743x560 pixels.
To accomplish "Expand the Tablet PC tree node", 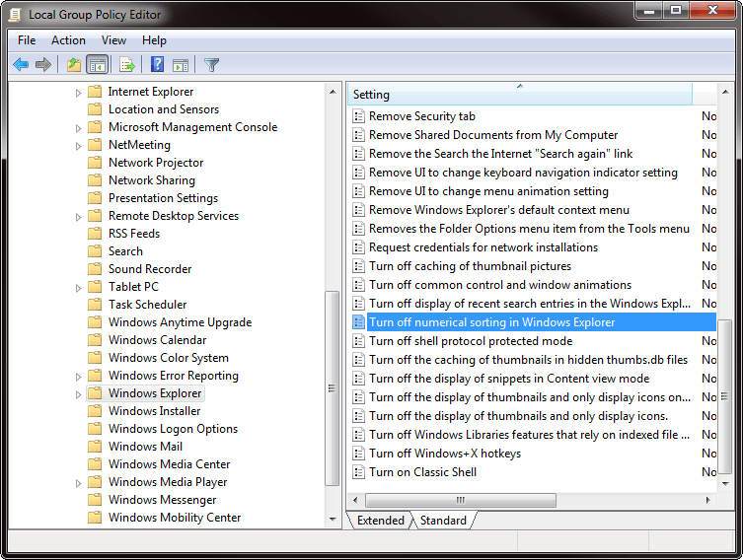I will pos(78,288).
